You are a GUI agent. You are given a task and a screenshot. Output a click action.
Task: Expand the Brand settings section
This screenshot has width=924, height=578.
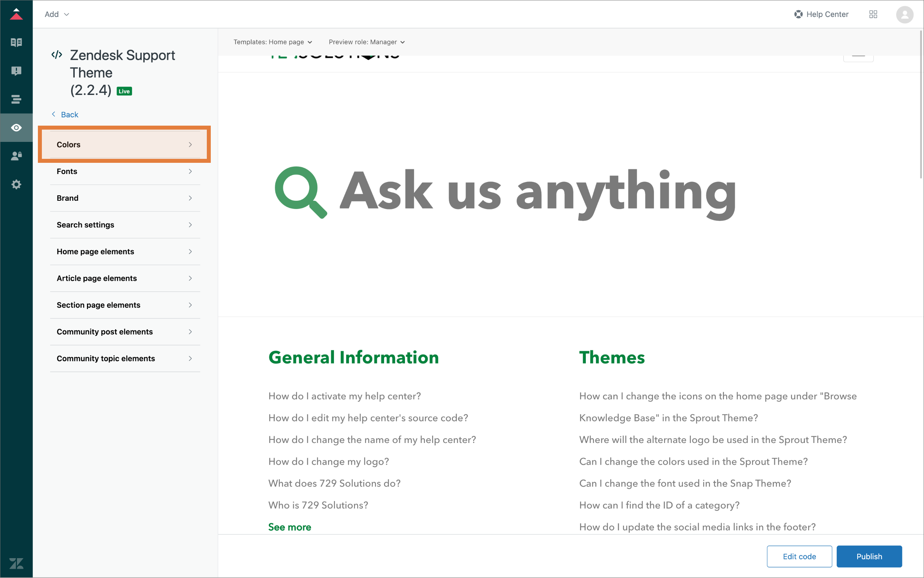(125, 198)
